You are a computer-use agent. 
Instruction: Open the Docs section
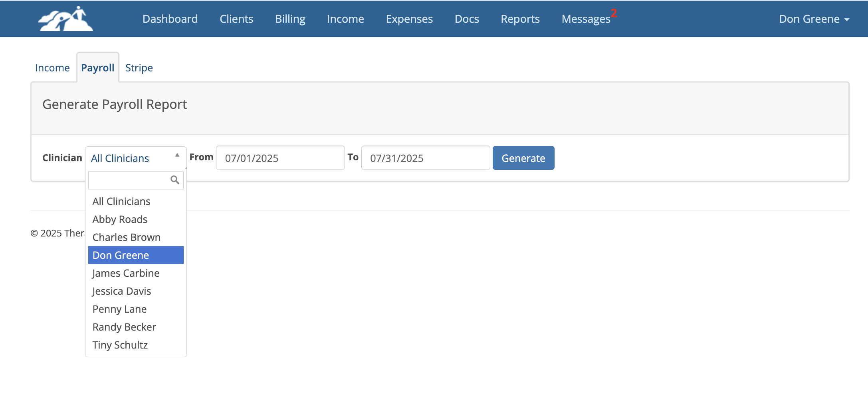[x=467, y=19]
